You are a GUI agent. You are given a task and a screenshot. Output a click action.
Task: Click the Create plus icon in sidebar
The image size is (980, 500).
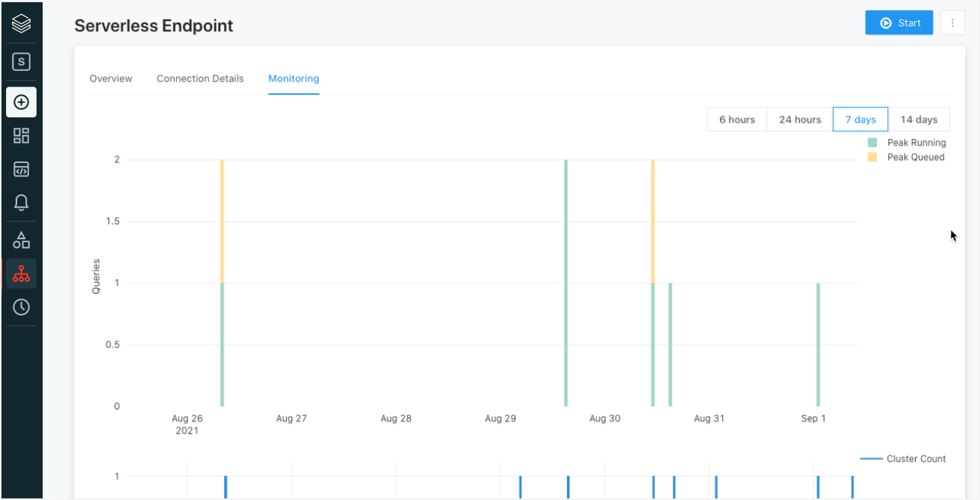(x=21, y=102)
